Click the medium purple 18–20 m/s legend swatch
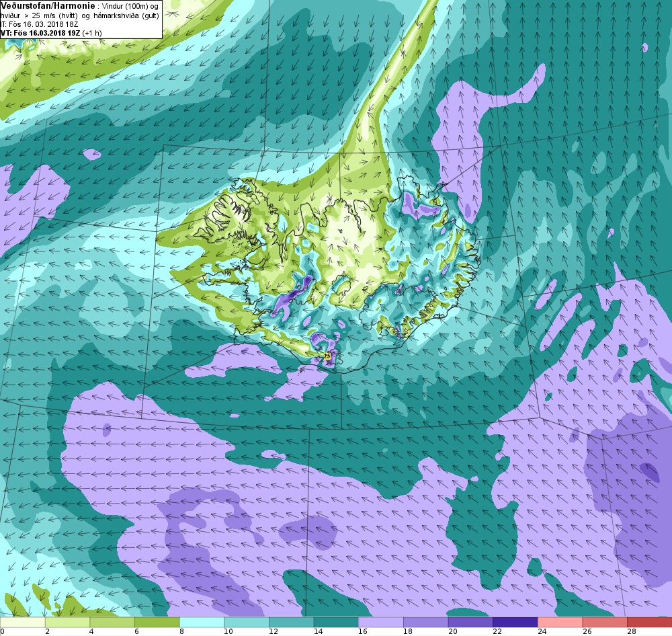672x636 pixels. tap(425, 622)
